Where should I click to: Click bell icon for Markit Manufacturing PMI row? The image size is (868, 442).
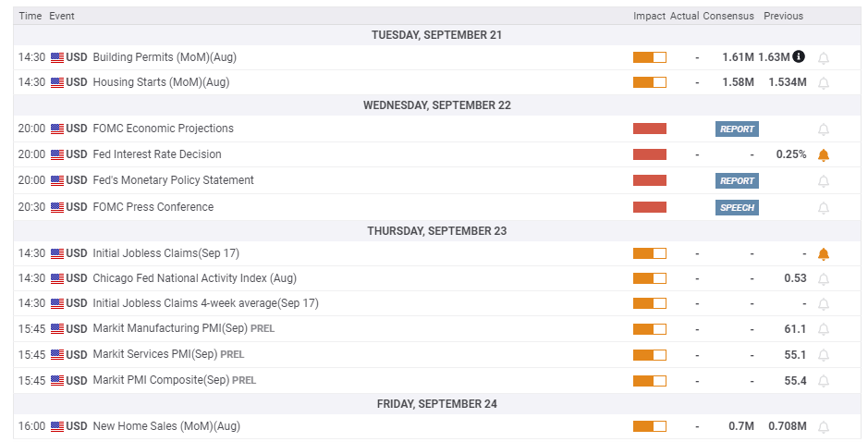point(824,329)
